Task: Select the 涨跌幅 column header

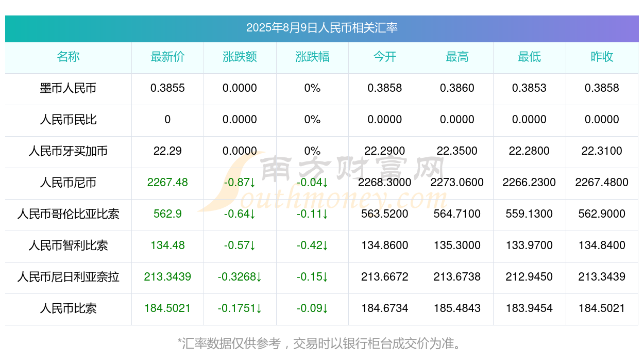Action: (312, 57)
